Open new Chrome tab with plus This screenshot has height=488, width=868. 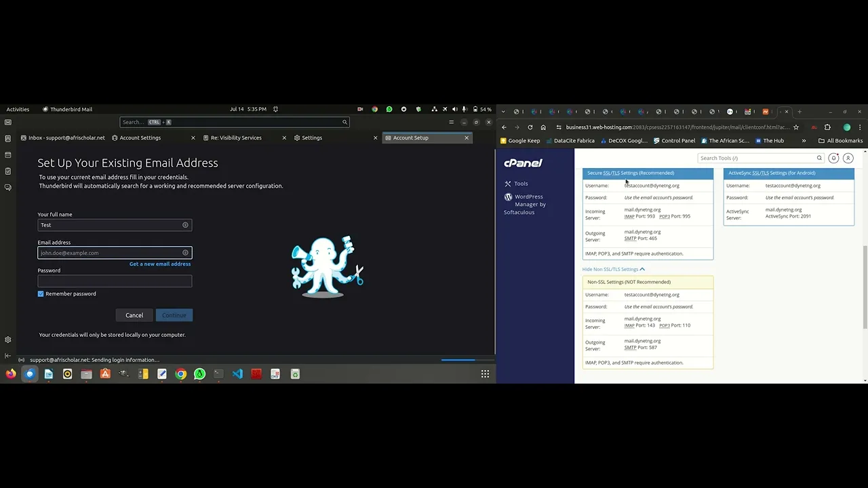click(x=800, y=111)
